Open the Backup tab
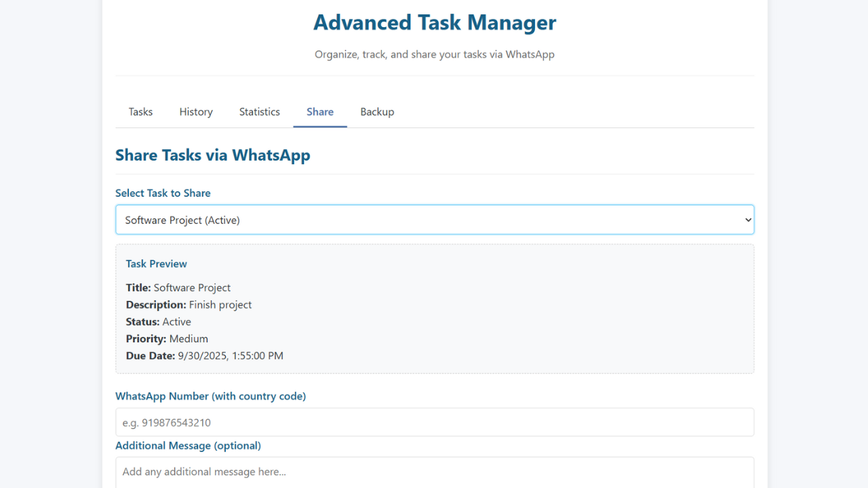The height and width of the screenshot is (488, 868). tap(377, 112)
